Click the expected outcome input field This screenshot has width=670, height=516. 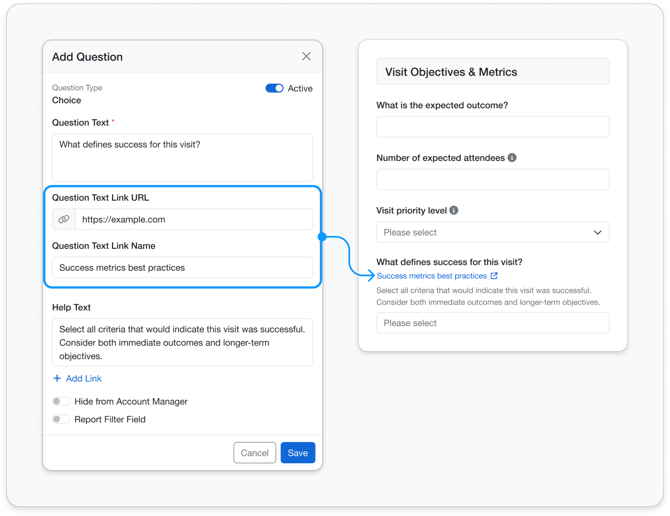pyautogui.click(x=493, y=127)
